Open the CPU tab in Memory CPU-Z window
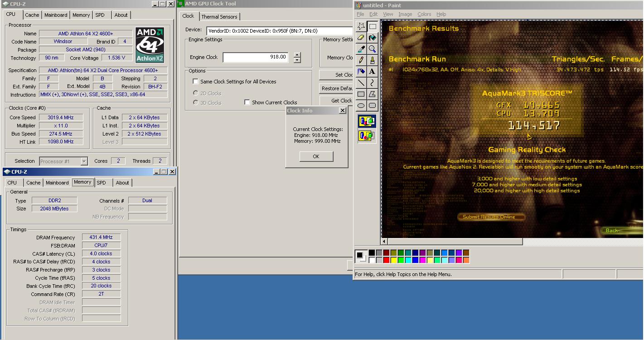This screenshot has height=340, width=644. [12, 183]
